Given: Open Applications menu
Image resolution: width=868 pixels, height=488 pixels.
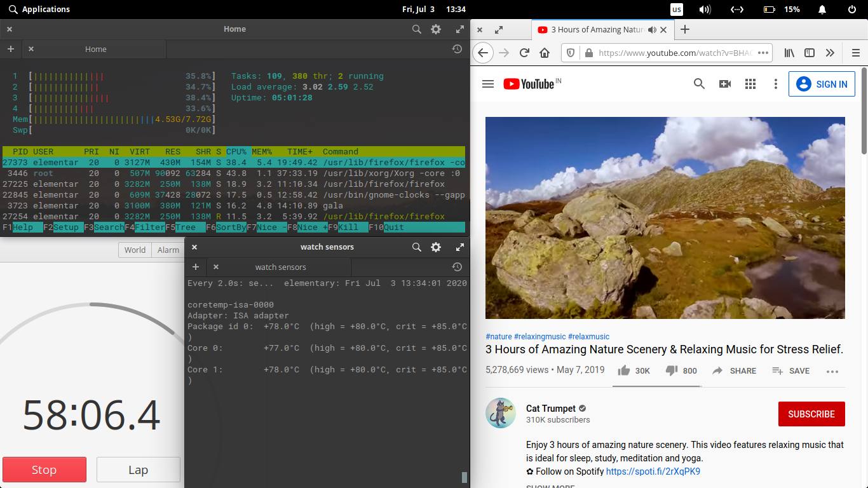Looking at the screenshot, I should pos(39,10).
